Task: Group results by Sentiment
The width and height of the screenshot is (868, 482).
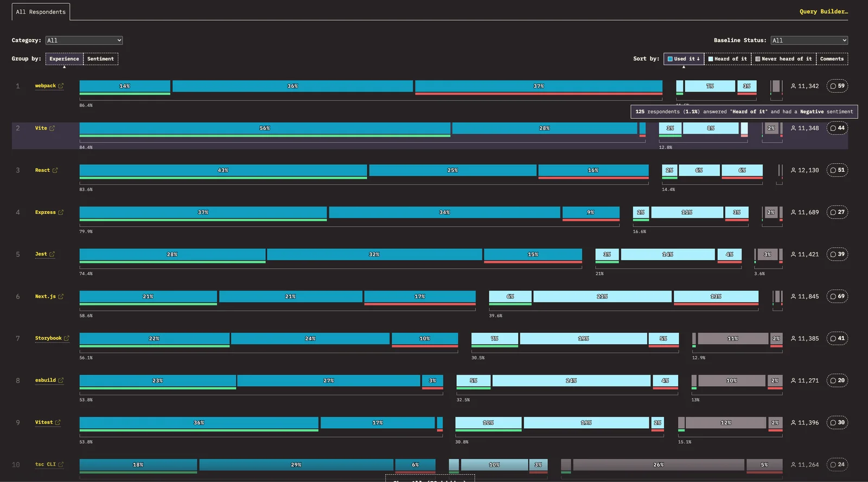Action: [101, 59]
